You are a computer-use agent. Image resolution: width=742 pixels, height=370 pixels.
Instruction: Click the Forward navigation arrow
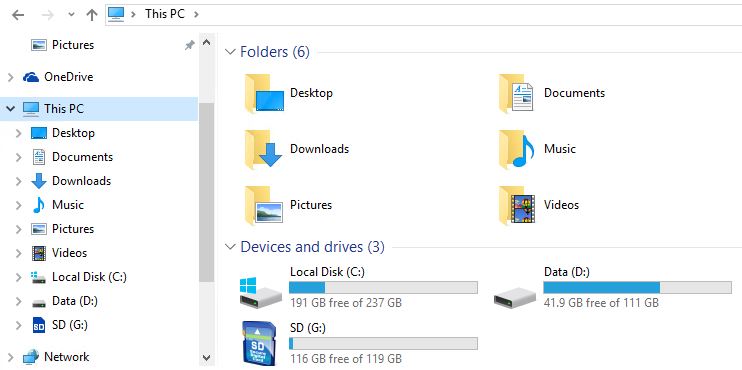pos(47,15)
